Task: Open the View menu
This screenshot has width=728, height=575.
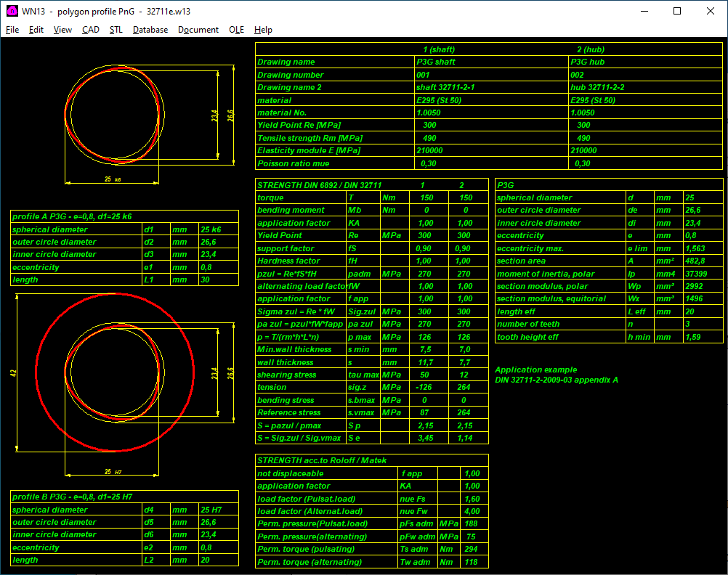Action: point(62,30)
